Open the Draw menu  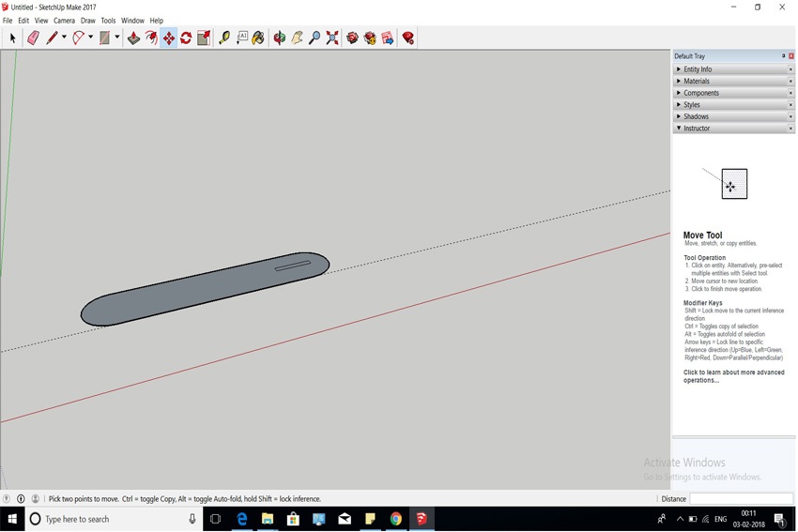tap(88, 21)
